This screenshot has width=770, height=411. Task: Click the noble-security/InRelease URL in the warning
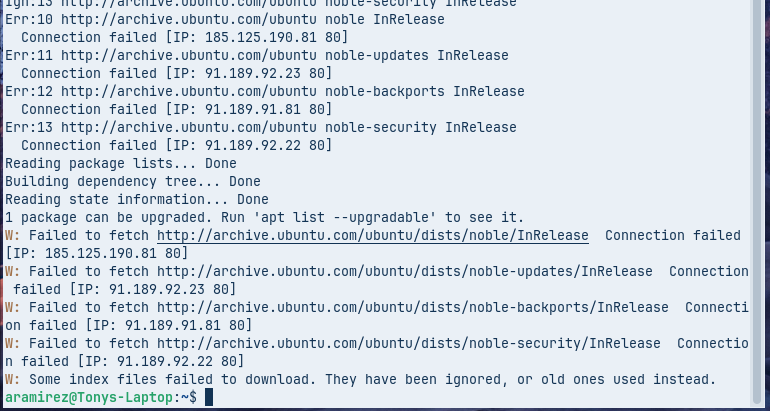pyautogui.click(x=408, y=343)
